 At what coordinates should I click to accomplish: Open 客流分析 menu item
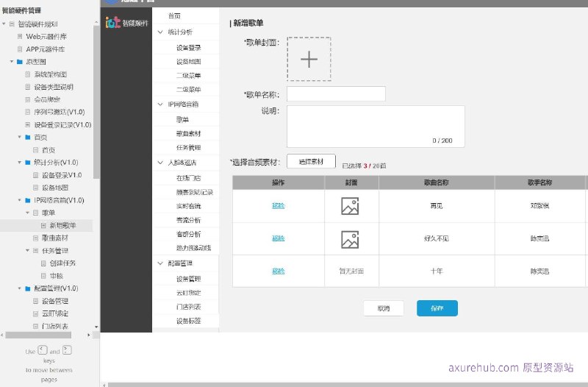tap(189, 220)
